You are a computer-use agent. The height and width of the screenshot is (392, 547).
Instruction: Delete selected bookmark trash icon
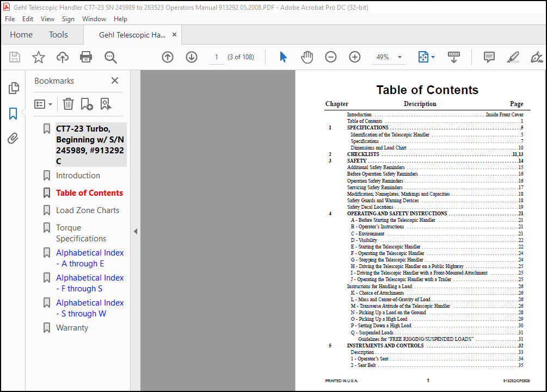(68, 104)
